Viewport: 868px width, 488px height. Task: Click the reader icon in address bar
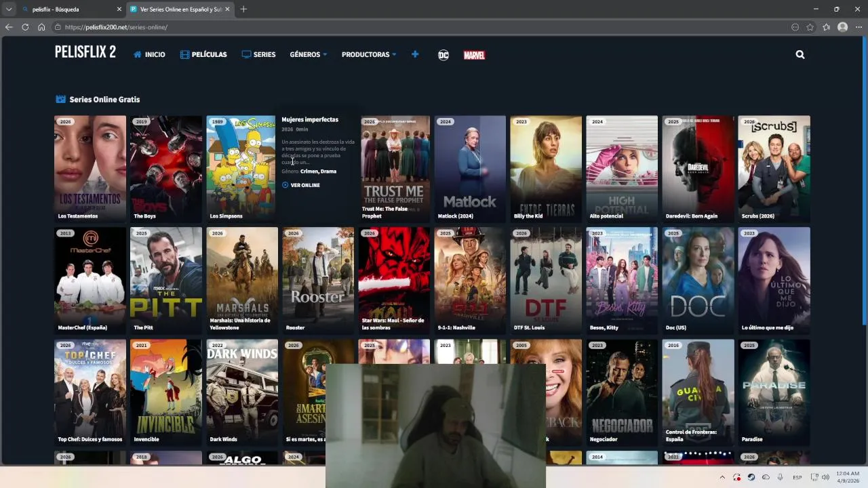(x=795, y=27)
